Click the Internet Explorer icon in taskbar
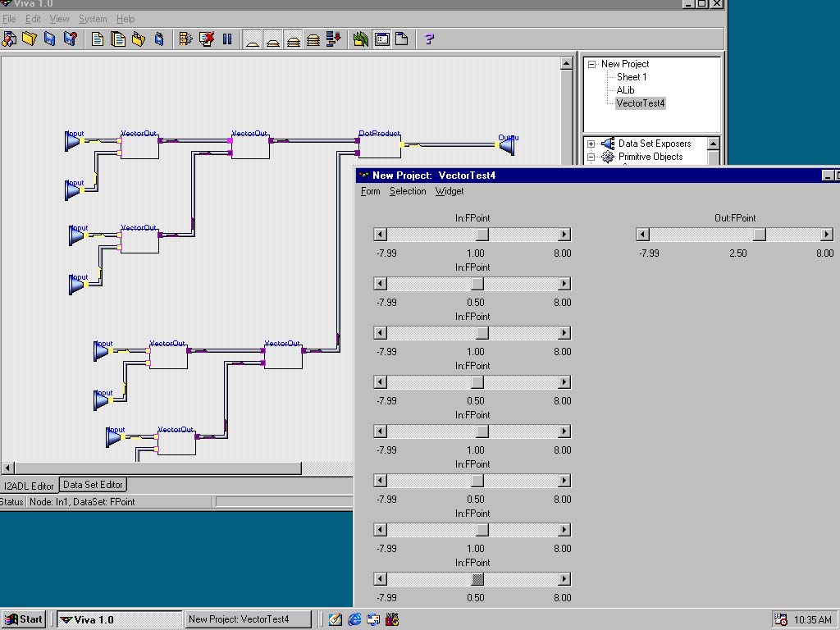840x630 pixels. click(x=354, y=619)
